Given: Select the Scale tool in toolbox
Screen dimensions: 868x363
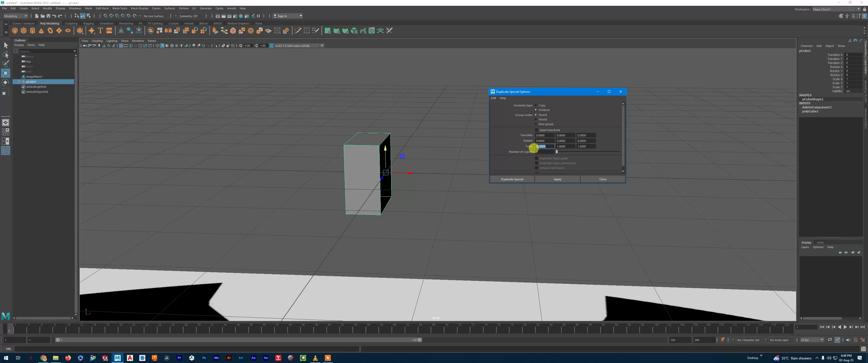Looking at the screenshot, I should 5,92.
